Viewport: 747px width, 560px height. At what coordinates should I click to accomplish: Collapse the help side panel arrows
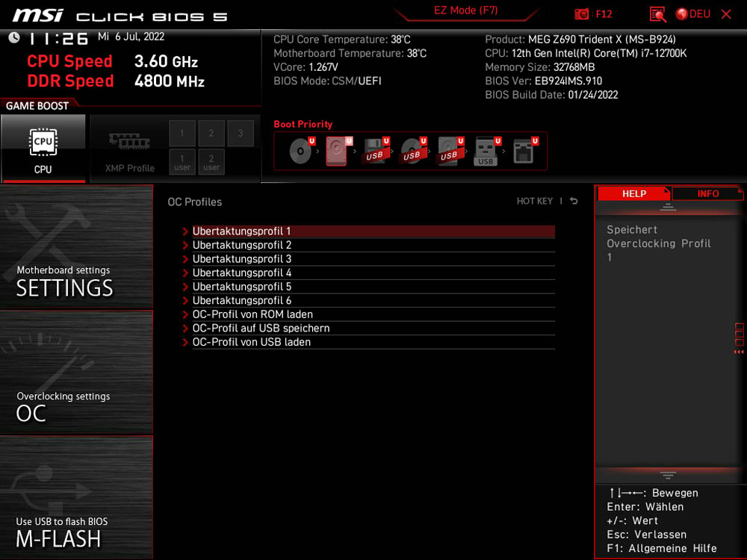pyautogui.click(x=739, y=352)
